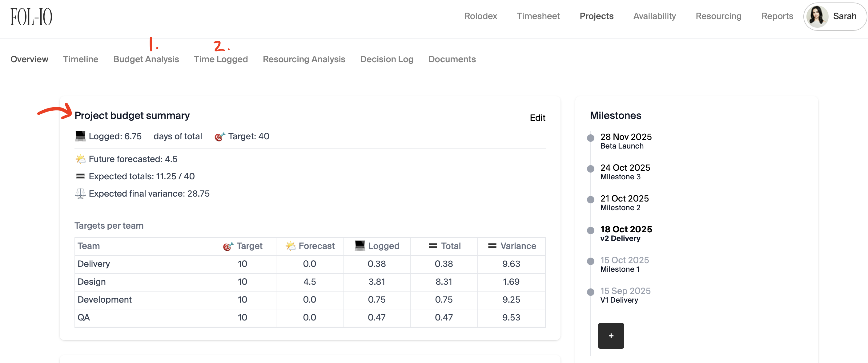868x363 pixels.
Task: Click Edit on Project budget summary
Action: click(537, 118)
